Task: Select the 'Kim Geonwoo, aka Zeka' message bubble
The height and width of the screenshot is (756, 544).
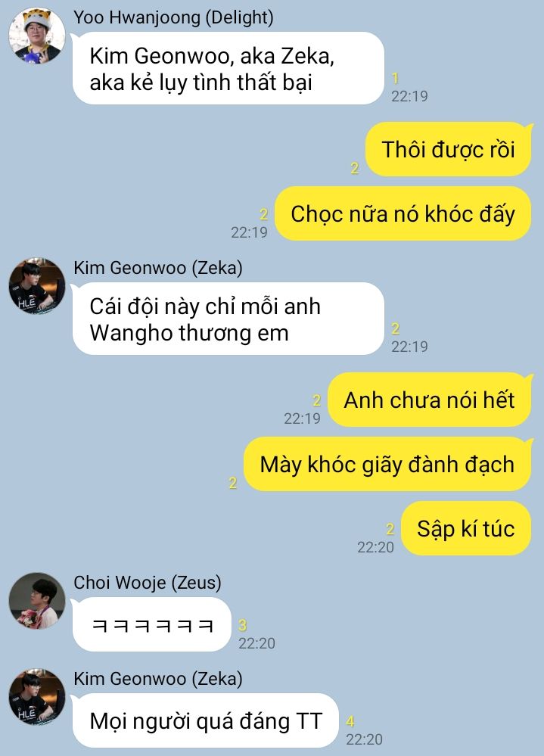Action: click(228, 68)
